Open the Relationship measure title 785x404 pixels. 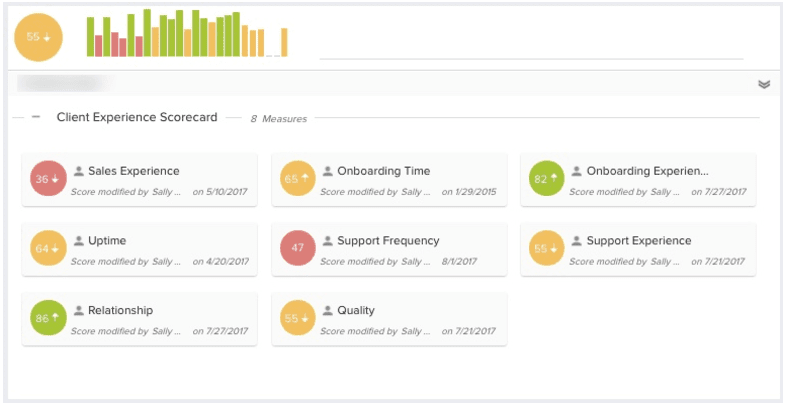(120, 311)
